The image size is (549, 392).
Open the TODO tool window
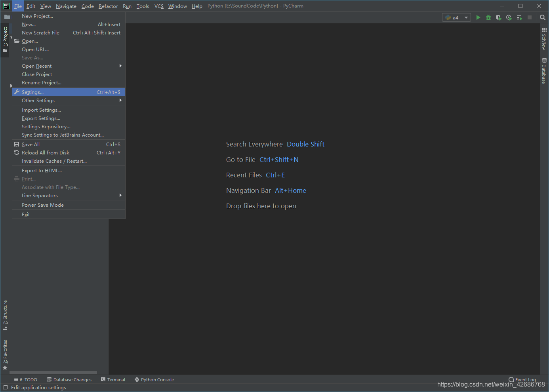[x=25, y=380]
